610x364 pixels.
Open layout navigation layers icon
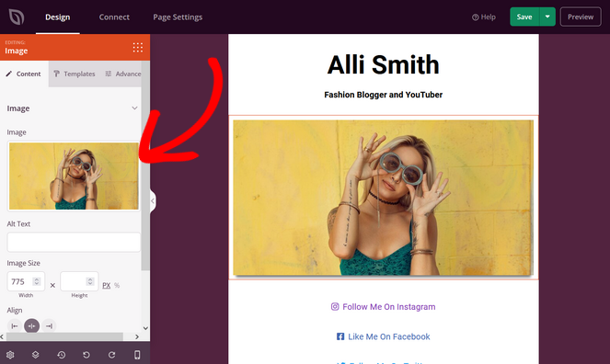pyautogui.click(x=35, y=355)
